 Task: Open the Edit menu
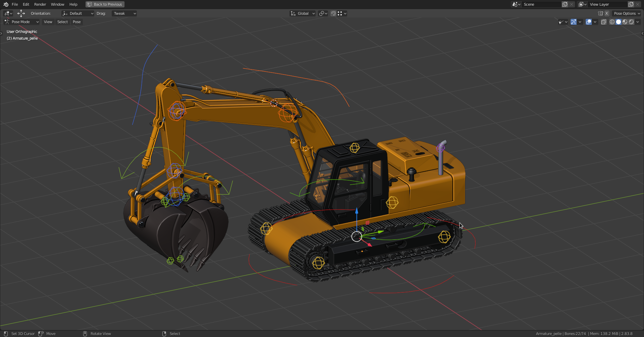point(26,4)
